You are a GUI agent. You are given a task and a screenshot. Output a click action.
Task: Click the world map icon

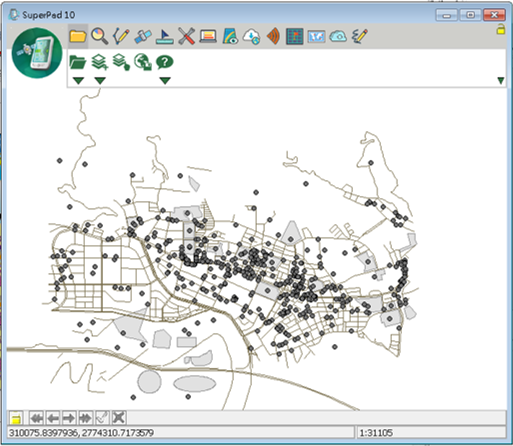pos(316,36)
